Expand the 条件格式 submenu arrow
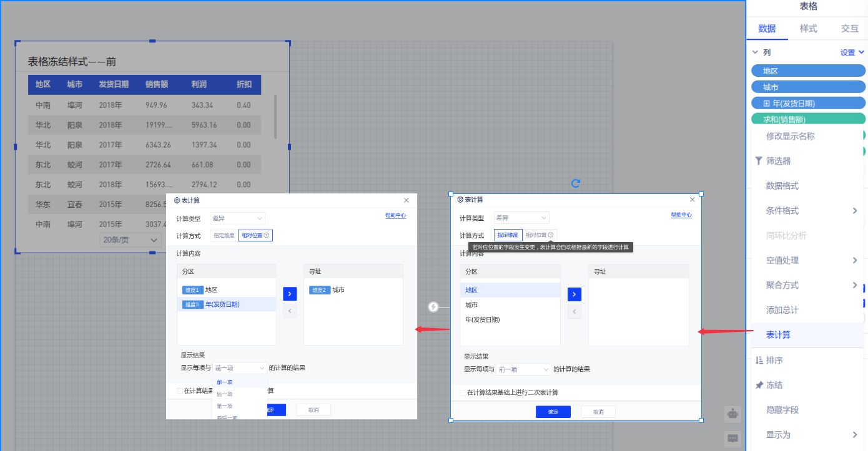 click(x=855, y=211)
